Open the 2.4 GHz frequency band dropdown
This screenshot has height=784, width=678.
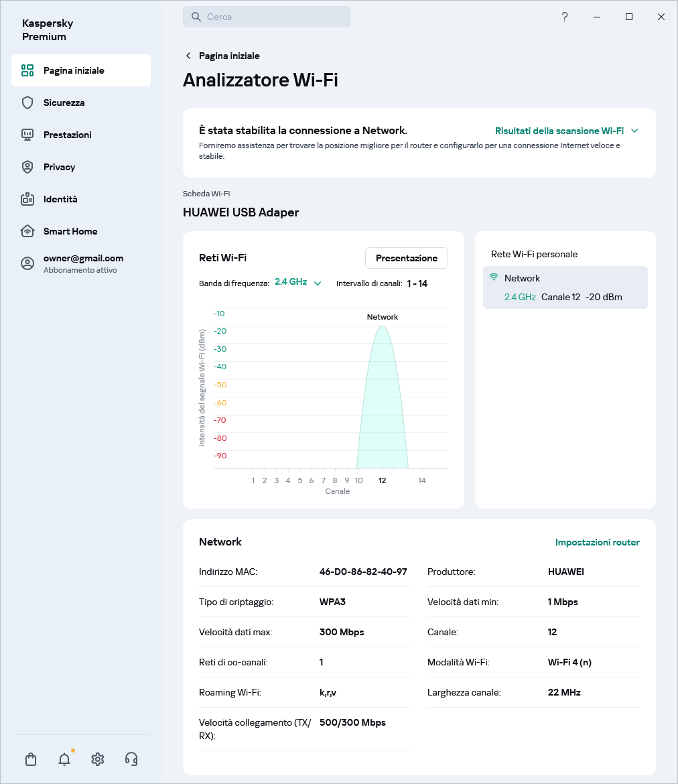coord(298,282)
